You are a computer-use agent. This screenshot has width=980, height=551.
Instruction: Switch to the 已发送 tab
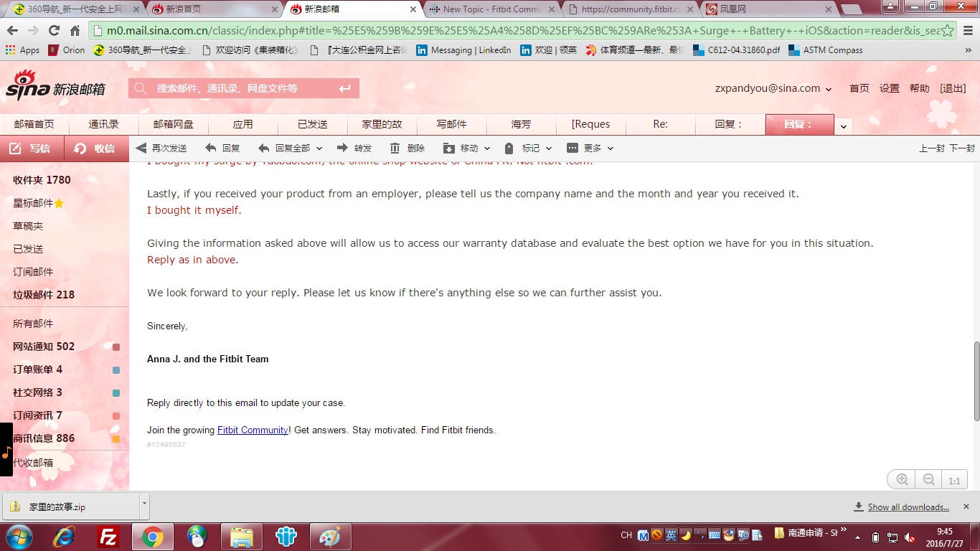tap(313, 124)
